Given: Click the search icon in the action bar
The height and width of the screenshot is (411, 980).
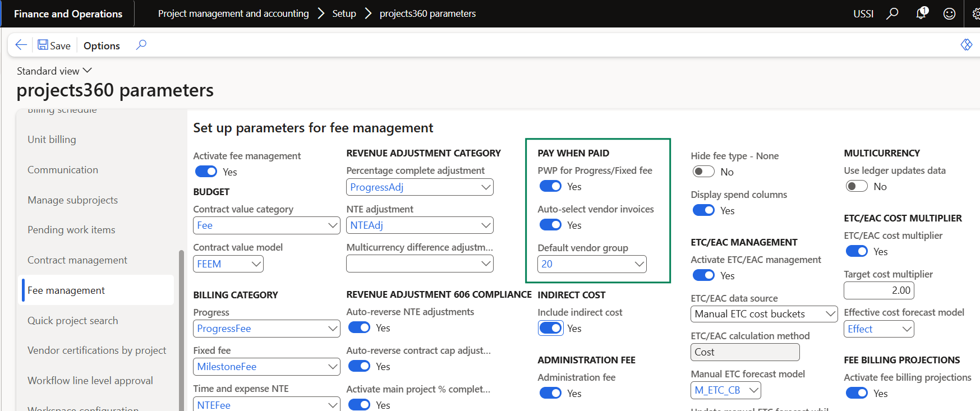Looking at the screenshot, I should point(141,45).
